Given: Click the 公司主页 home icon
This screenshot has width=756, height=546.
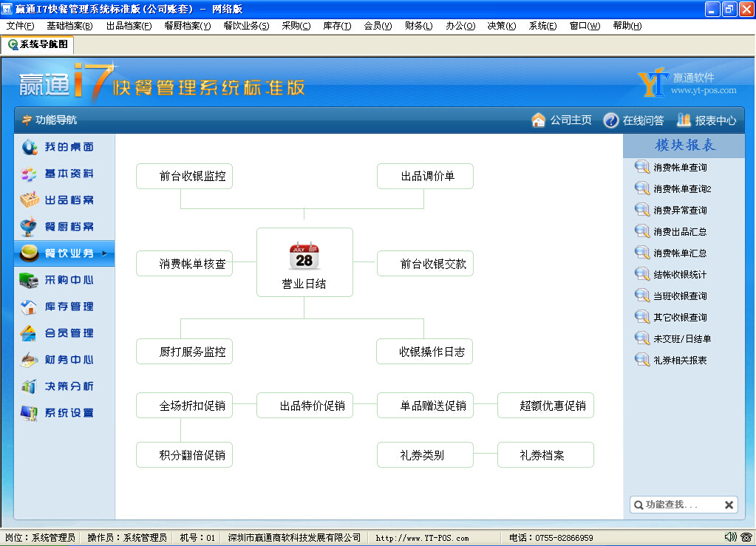Looking at the screenshot, I should 539,120.
